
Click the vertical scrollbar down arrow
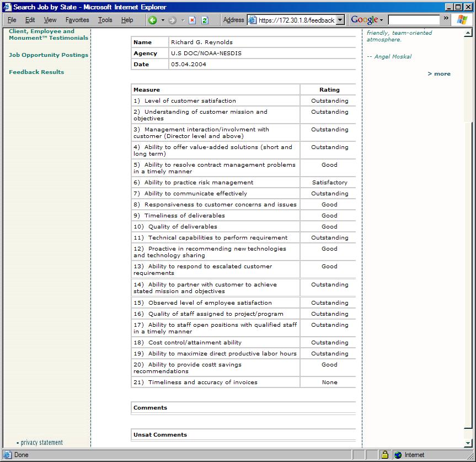click(469, 443)
